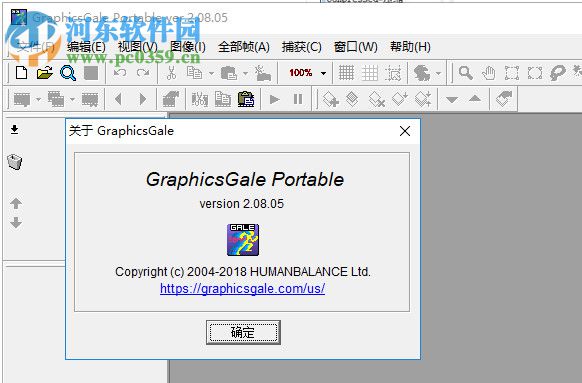Click the 100% zoom value field
The width and height of the screenshot is (582, 383).
(x=300, y=73)
